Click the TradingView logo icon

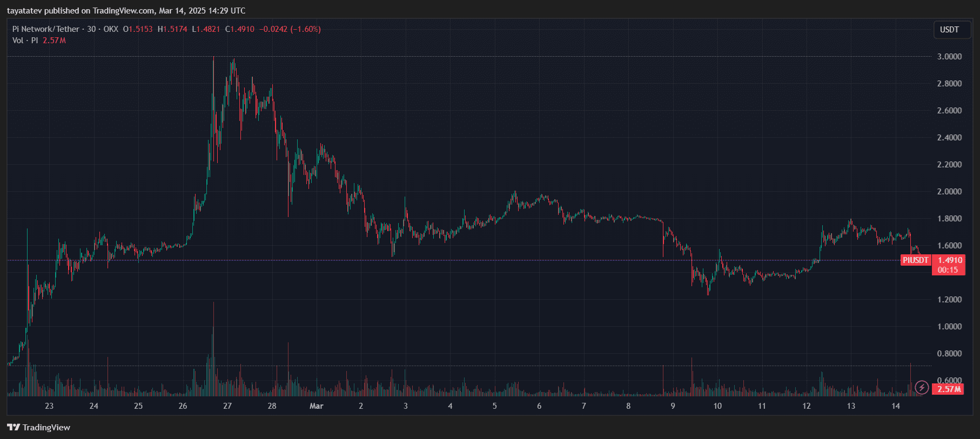click(x=14, y=427)
